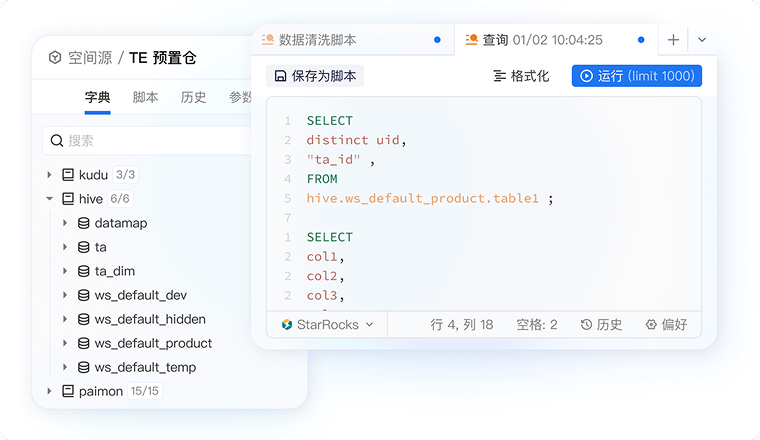Click 保存为脚本 to save the query

(x=315, y=76)
